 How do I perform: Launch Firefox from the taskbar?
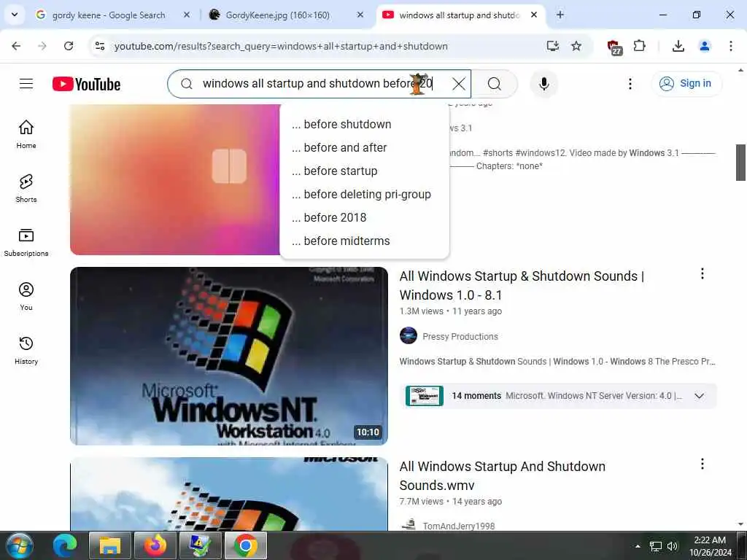pos(155,545)
